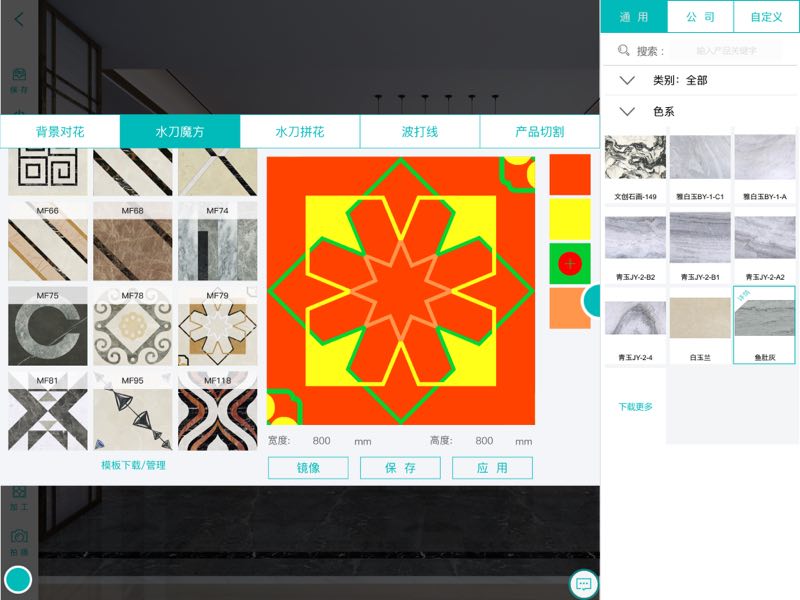
Task: Switch to the 水刀拼花 tab
Action: point(300,132)
